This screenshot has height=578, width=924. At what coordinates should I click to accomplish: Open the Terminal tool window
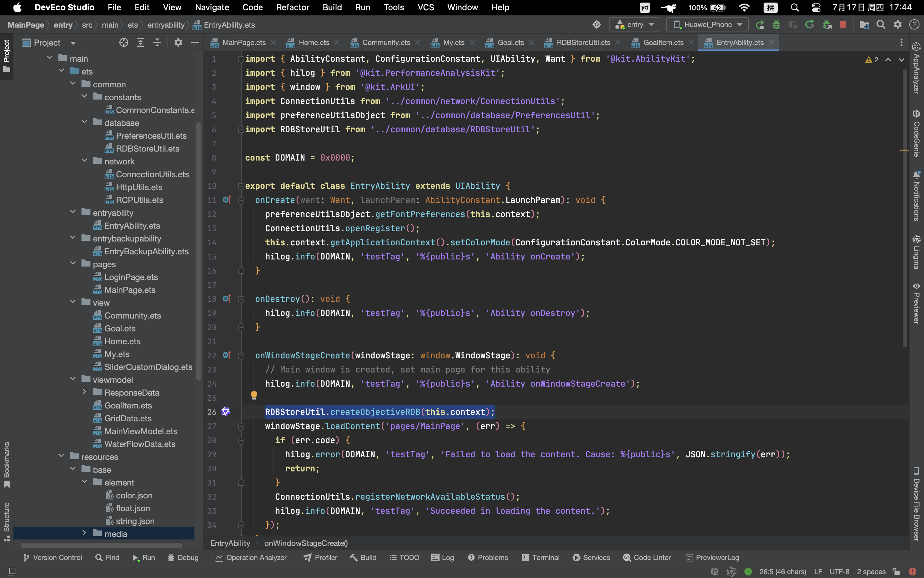541,558
